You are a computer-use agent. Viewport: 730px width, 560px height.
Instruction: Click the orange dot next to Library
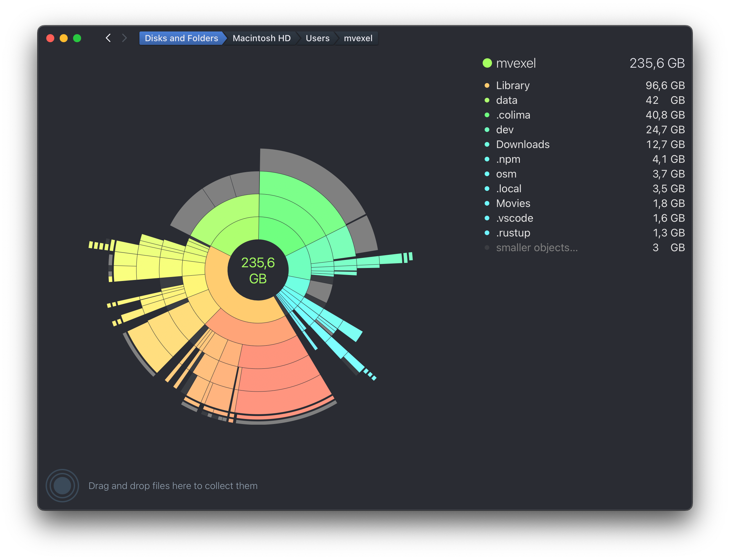[487, 85]
